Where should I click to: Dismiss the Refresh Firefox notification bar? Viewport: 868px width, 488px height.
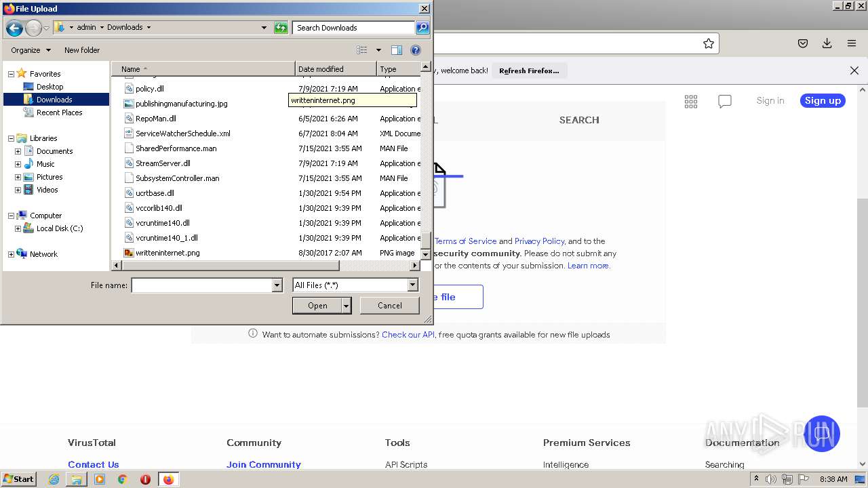(x=854, y=70)
